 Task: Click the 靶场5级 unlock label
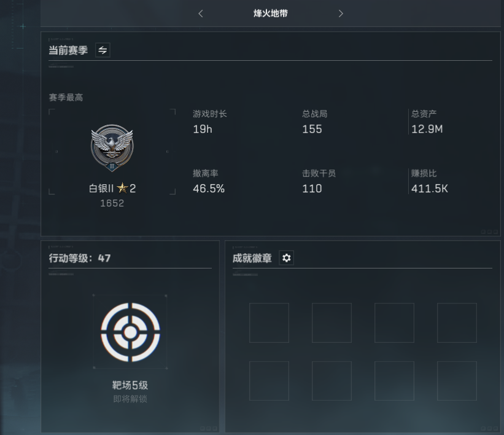click(x=130, y=385)
